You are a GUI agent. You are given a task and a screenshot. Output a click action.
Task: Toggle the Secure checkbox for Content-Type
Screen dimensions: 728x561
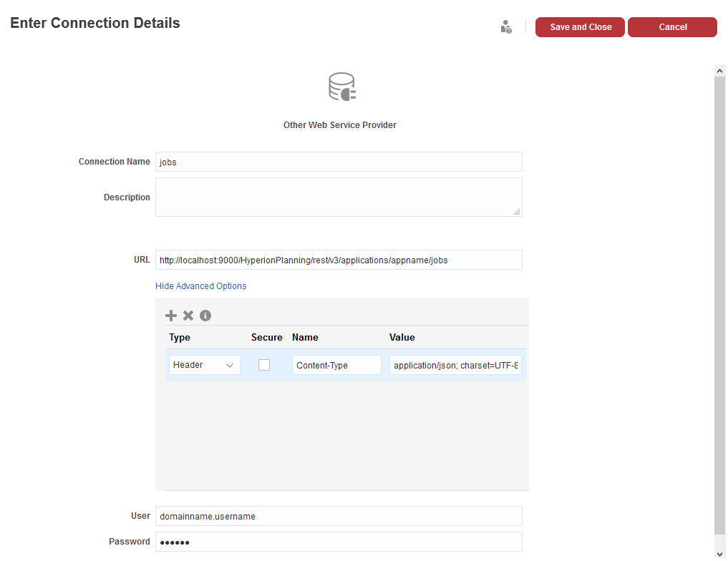264,365
